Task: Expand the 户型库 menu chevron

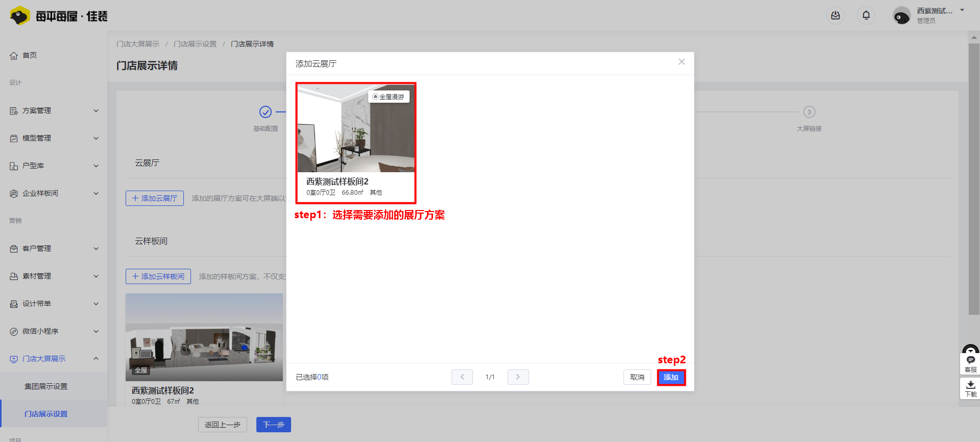Action: click(x=96, y=166)
